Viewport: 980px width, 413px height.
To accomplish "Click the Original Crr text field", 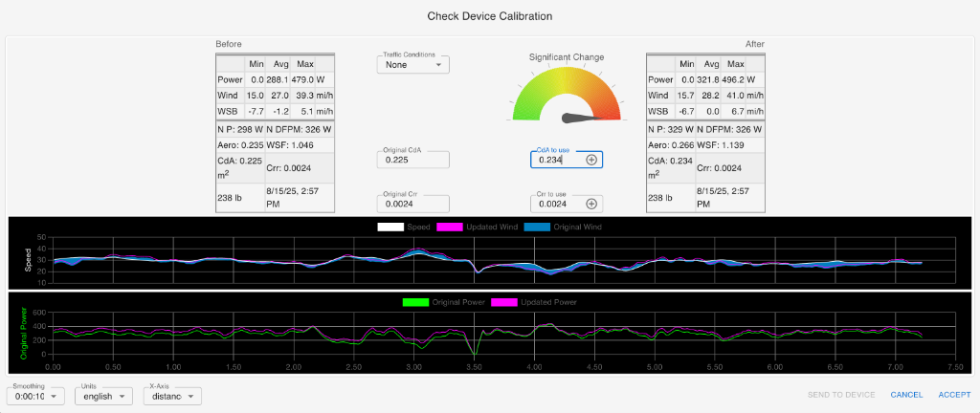I will [412, 204].
